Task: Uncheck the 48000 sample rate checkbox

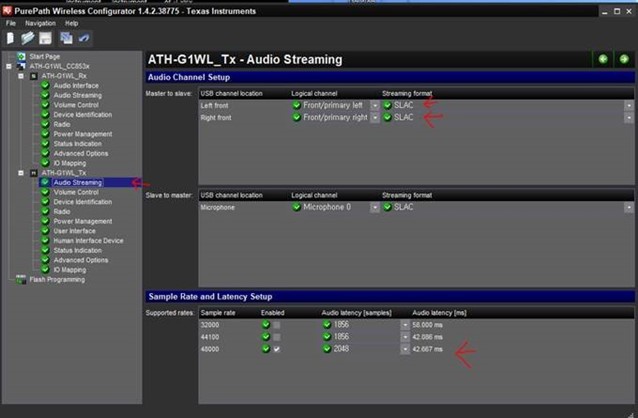Action: 277,349
